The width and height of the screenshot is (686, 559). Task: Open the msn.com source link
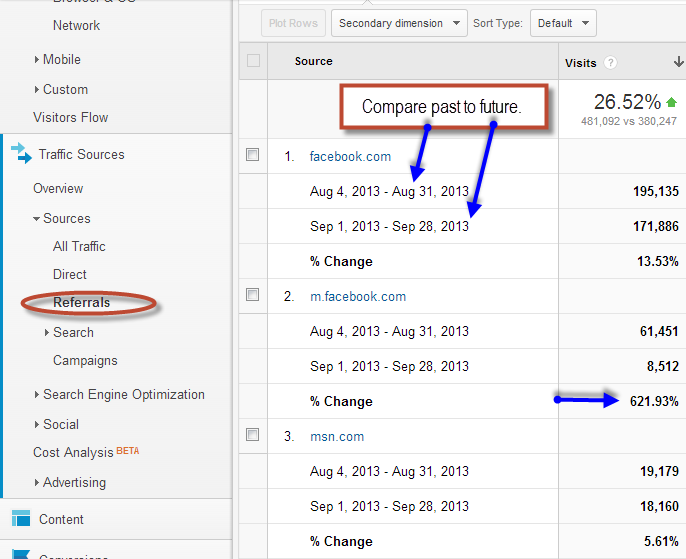(x=337, y=436)
